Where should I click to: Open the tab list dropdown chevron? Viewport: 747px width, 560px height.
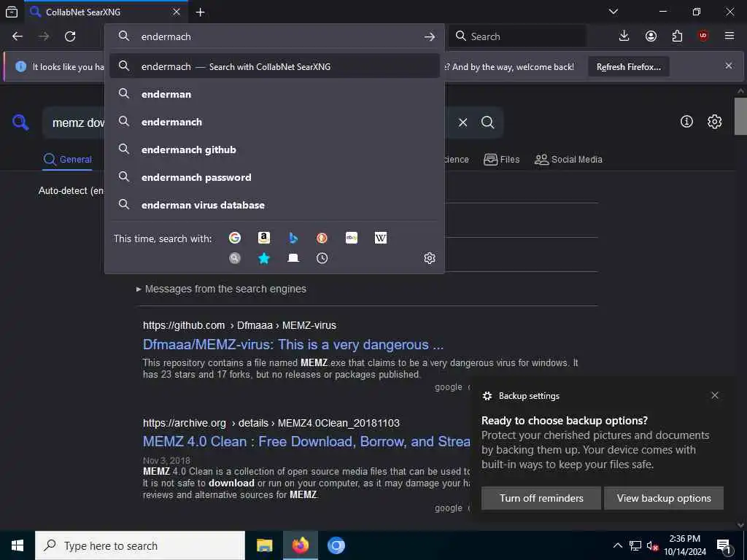coord(614,12)
